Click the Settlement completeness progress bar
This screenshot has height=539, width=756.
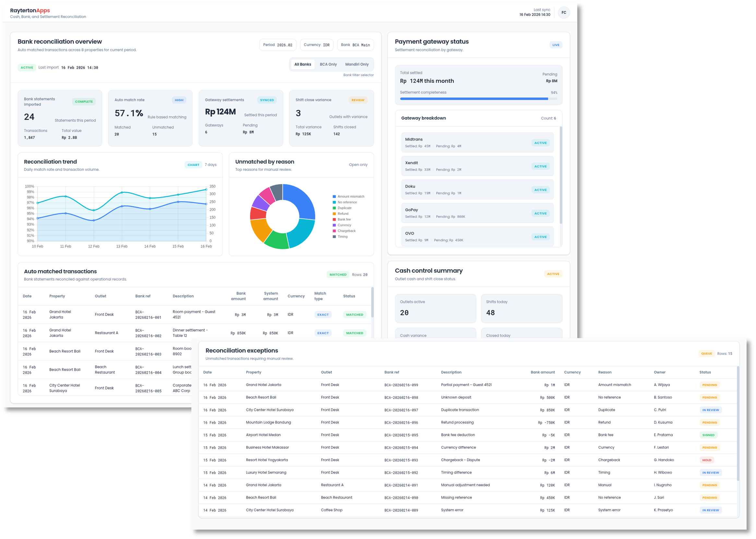point(478,99)
